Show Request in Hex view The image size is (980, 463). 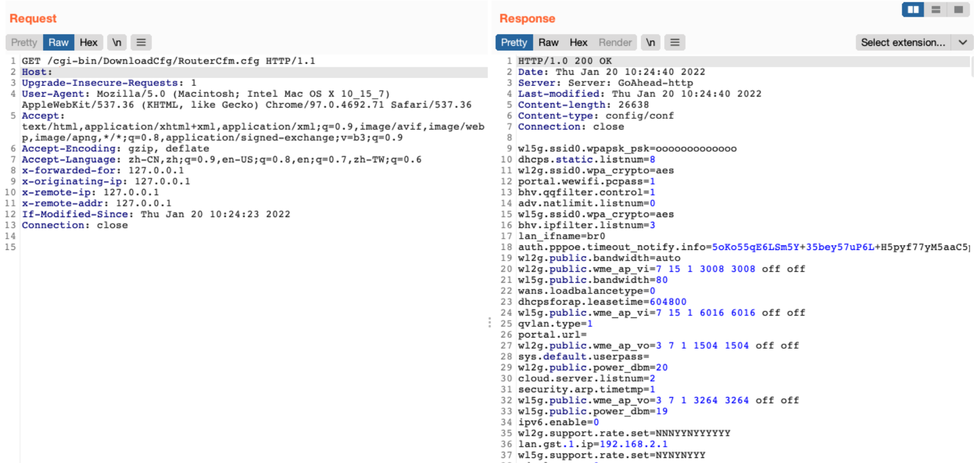click(x=88, y=42)
